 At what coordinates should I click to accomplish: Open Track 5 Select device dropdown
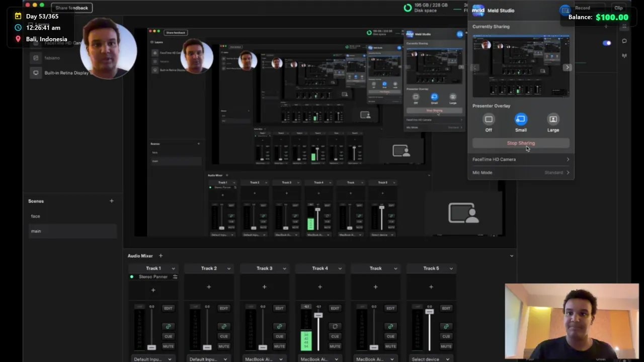click(x=431, y=359)
